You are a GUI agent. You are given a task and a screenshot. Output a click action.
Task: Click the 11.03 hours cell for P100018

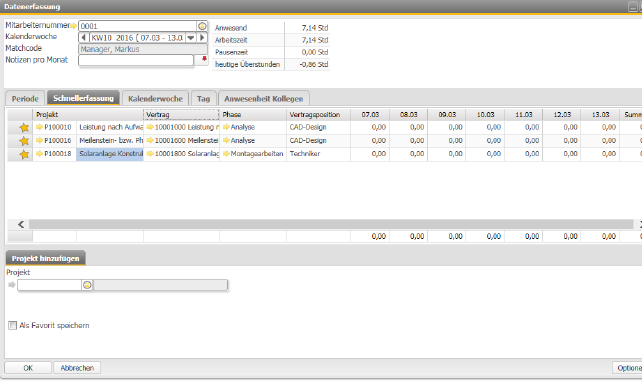(x=524, y=154)
